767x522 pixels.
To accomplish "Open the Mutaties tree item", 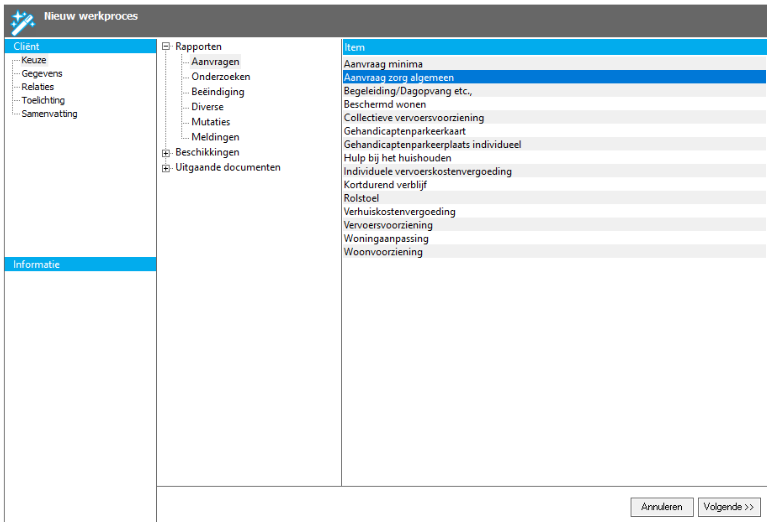I will (x=210, y=122).
